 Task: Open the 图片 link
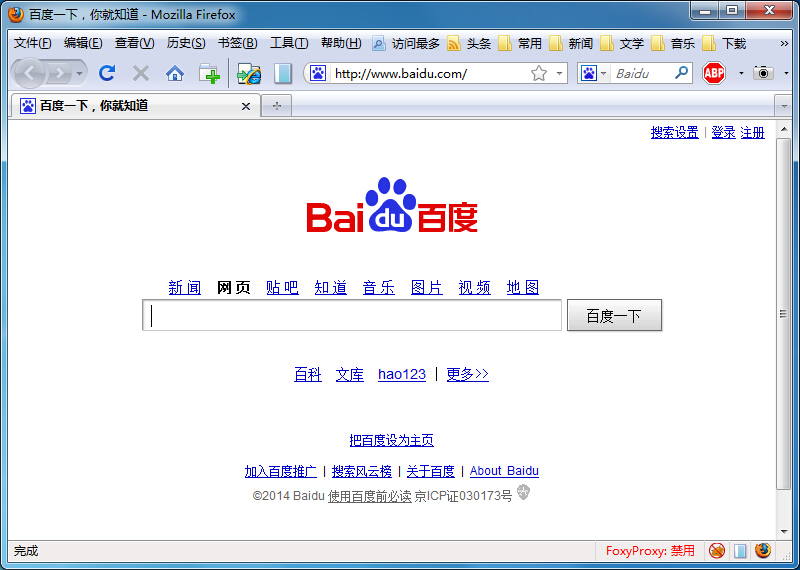click(427, 287)
